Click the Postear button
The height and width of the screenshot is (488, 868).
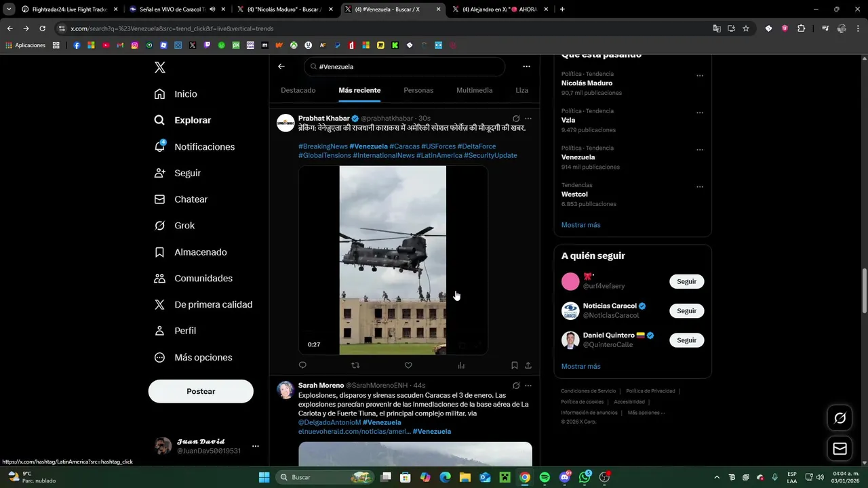click(201, 391)
